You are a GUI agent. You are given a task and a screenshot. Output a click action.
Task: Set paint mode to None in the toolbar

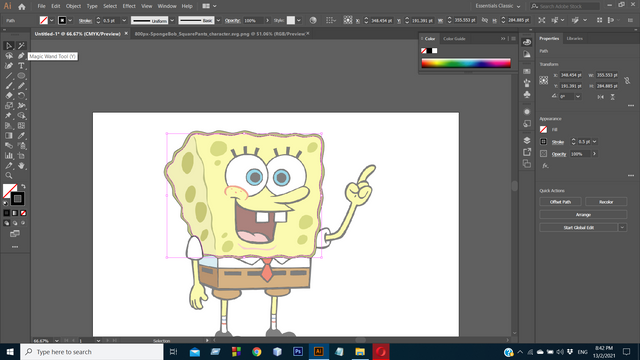tap(23, 213)
